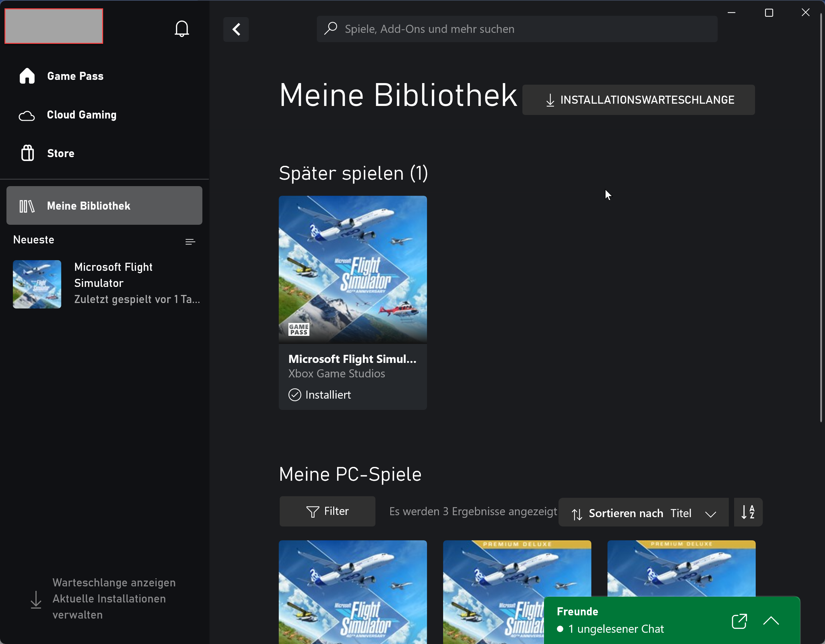
Task: Expand the Sortieren nach Titel dropdown
Action: [x=643, y=513]
